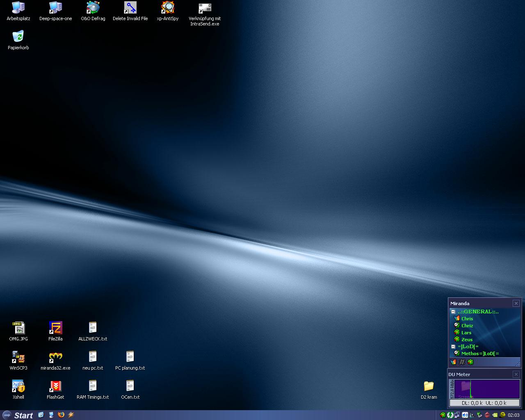The width and height of the screenshot is (525, 420).
Task: Click the NVIDIA icon in the system tray
Action: [495, 415]
